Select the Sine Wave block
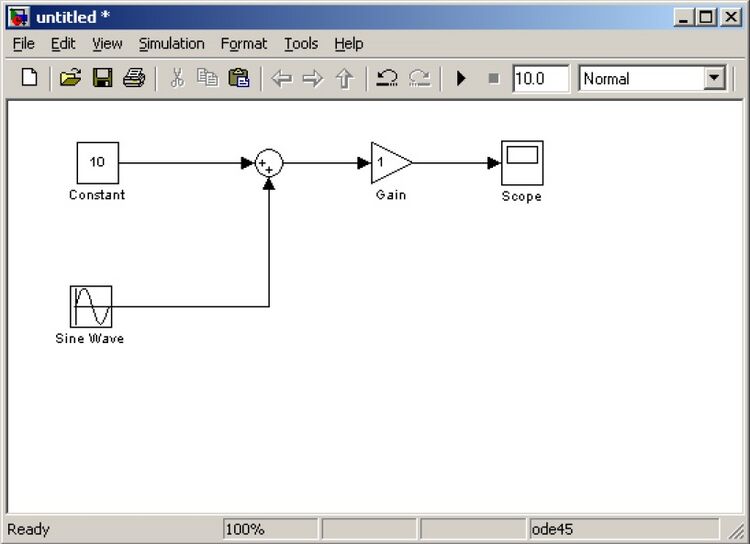The height and width of the screenshot is (544, 750). pos(91,307)
